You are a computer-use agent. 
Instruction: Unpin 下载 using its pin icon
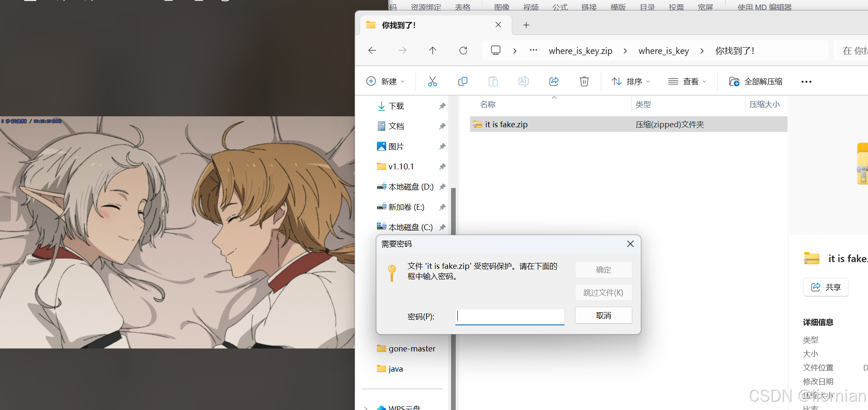click(x=442, y=106)
